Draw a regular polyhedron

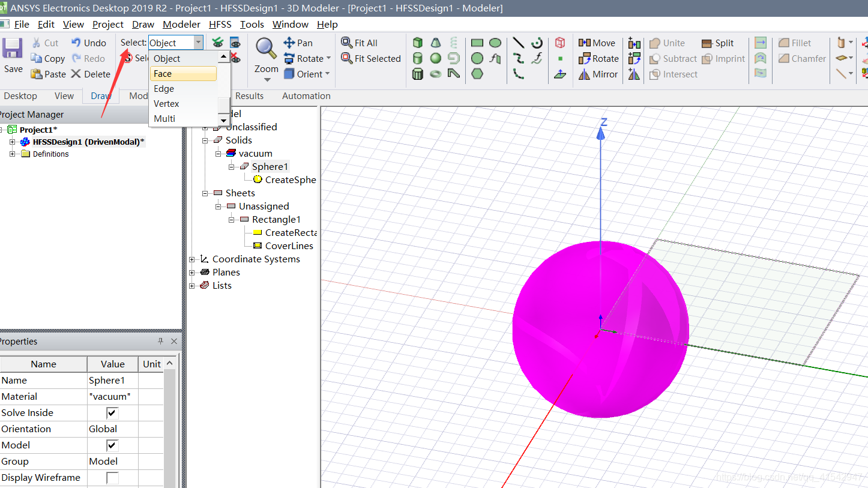coord(418,74)
